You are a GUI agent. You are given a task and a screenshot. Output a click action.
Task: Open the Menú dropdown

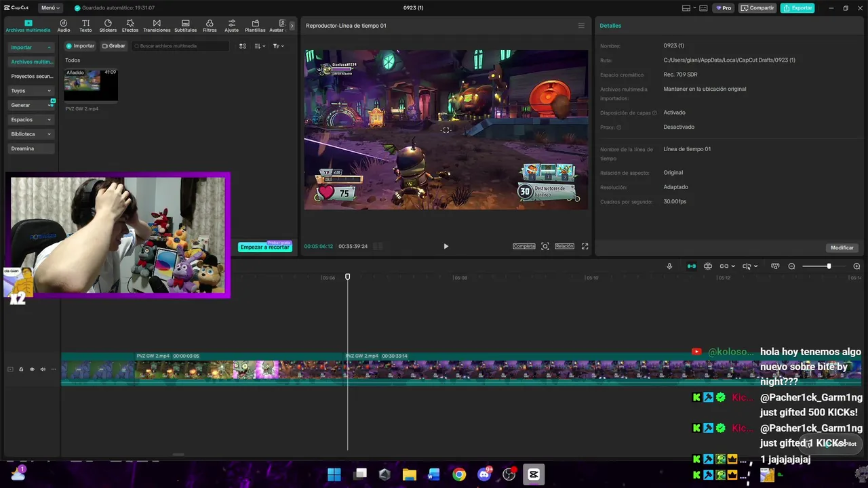[x=50, y=8]
